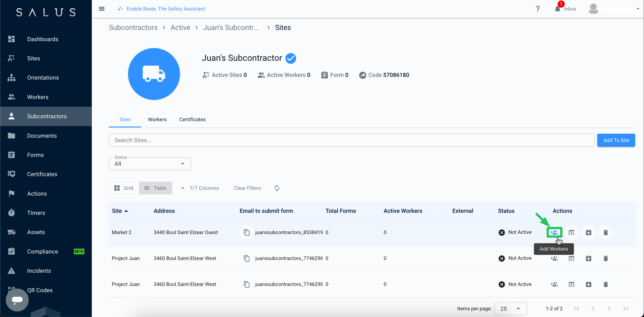The image size is (644, 317).
Task: Click the Code 57086180 label
Action: (x=384, y=75)
